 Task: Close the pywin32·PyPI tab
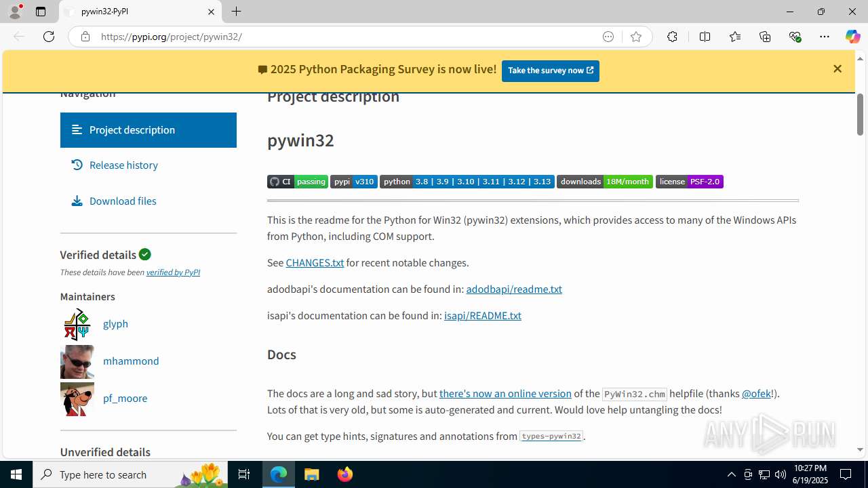coord(211,12)
